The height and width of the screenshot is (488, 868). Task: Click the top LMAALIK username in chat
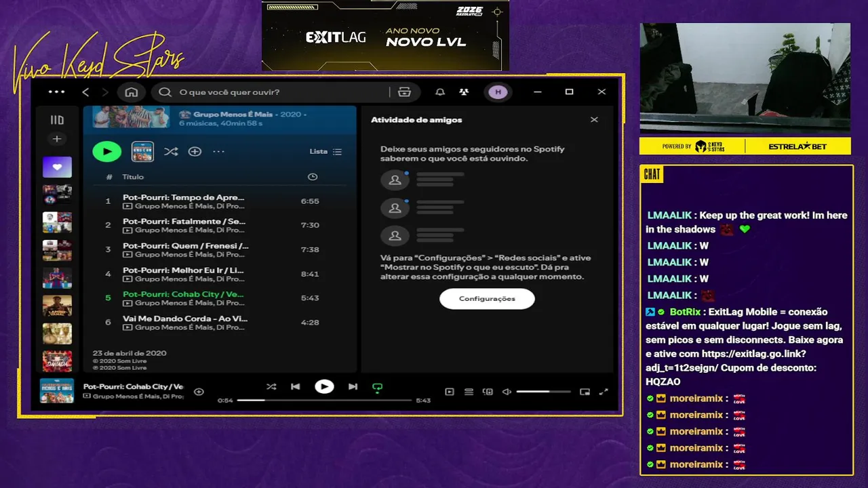(x=669, y=216)
